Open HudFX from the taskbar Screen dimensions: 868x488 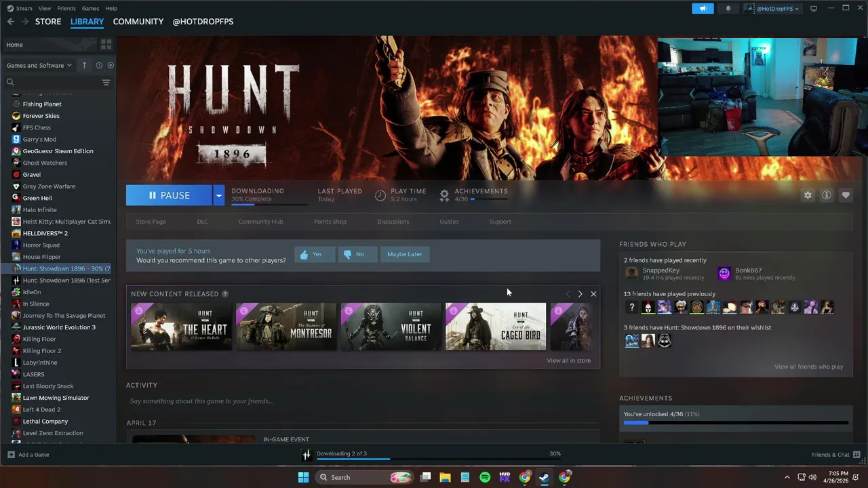[x=505, y=477]
